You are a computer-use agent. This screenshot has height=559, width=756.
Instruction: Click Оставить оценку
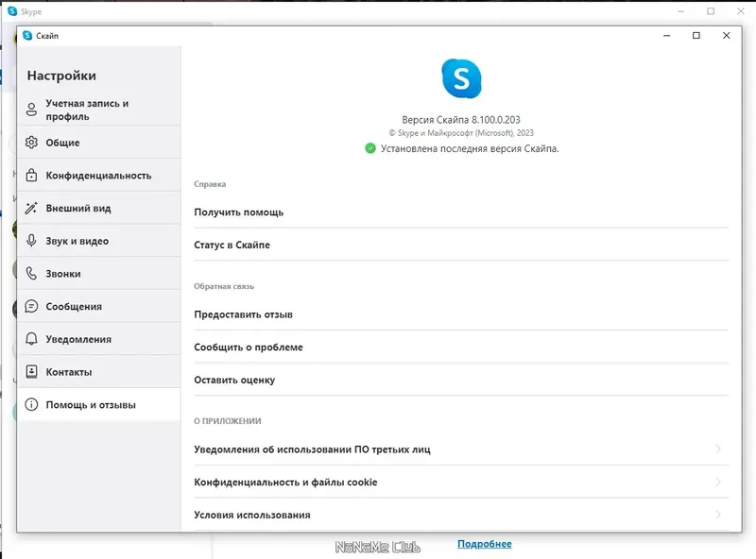461,380
